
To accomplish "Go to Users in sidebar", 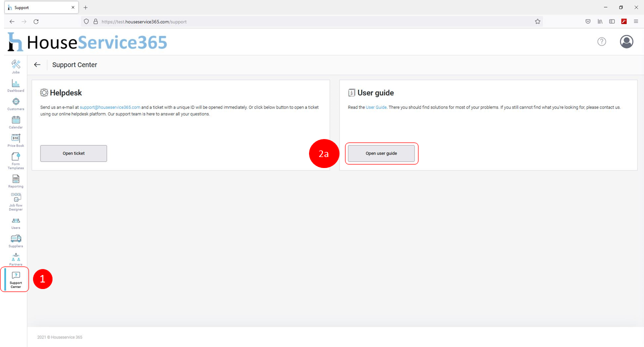I will [x=15, y=223].
